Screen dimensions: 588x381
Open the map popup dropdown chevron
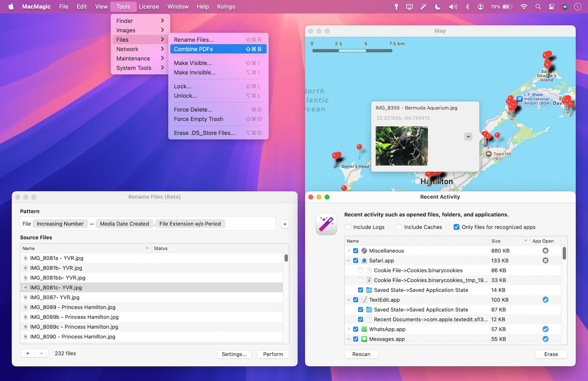468,137
